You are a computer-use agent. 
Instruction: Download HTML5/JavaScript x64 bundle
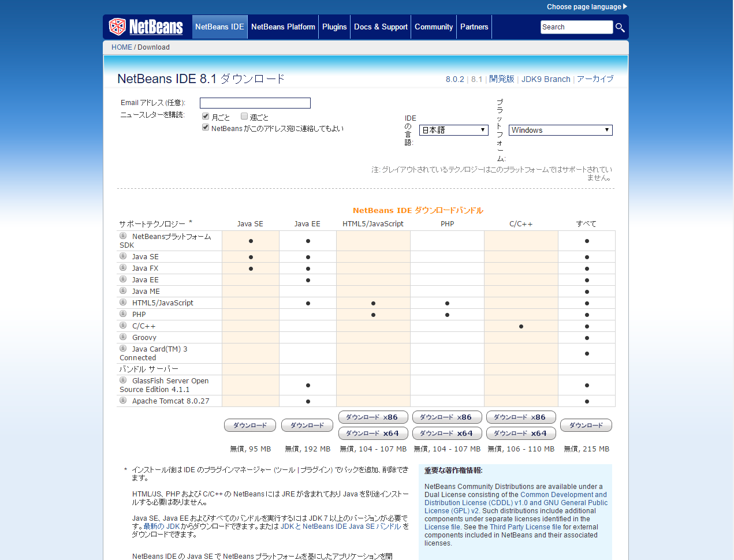[373, 434]
